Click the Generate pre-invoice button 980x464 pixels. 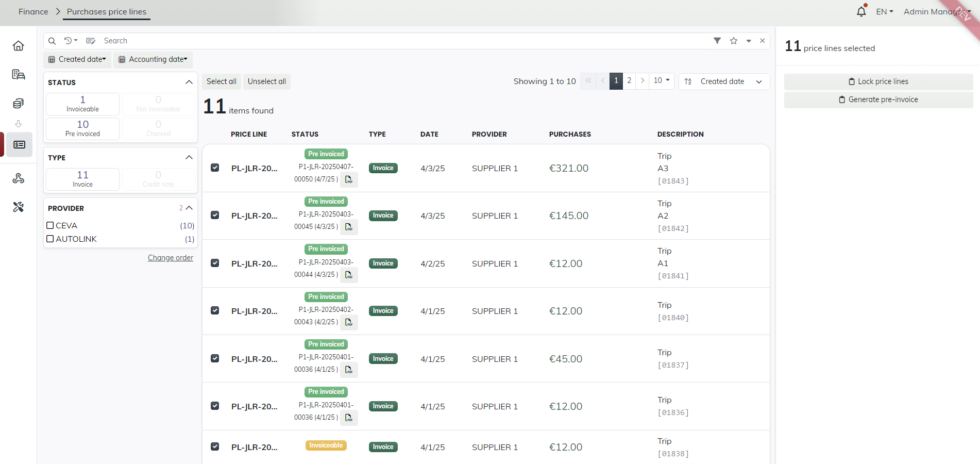[x=878, y=100]
